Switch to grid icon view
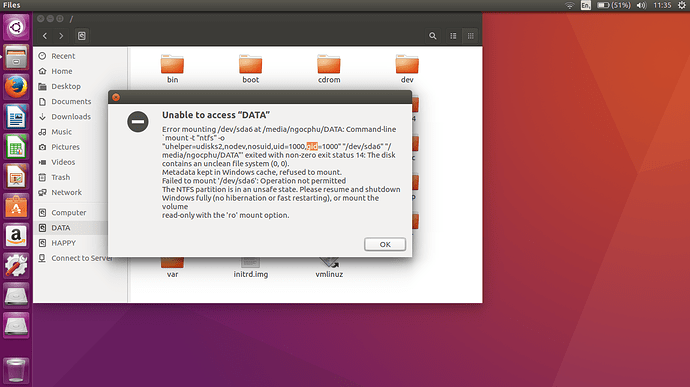This screenshot has height=387, width=690. pyautogui.click(x=470, y=36)
